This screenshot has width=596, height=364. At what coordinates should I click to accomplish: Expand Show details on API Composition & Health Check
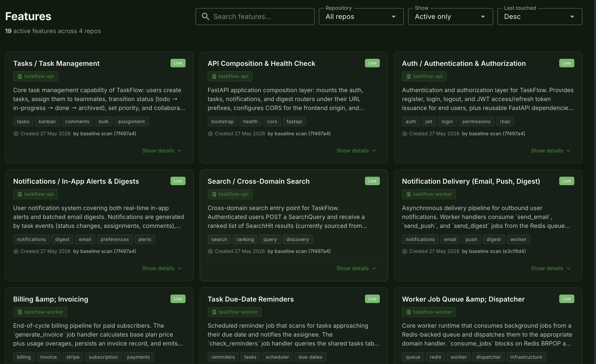356,151
